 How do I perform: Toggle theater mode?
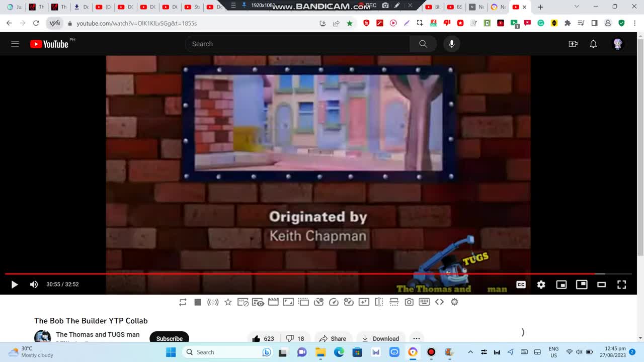pos(601,285)
